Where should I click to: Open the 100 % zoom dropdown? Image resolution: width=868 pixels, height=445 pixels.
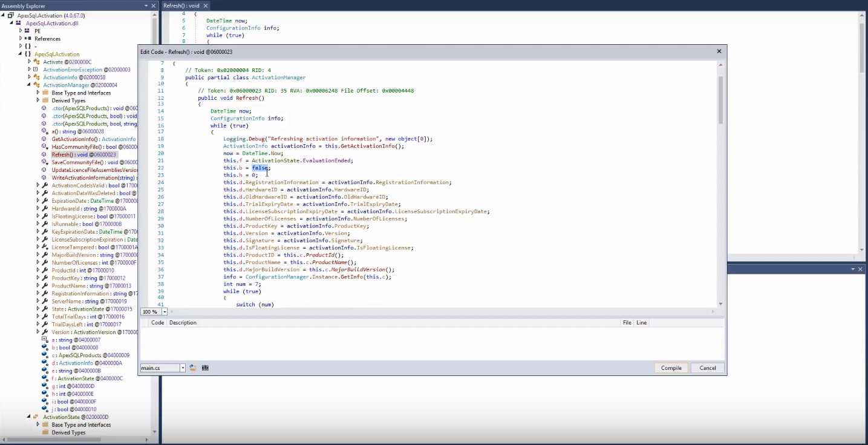[165, 312]
